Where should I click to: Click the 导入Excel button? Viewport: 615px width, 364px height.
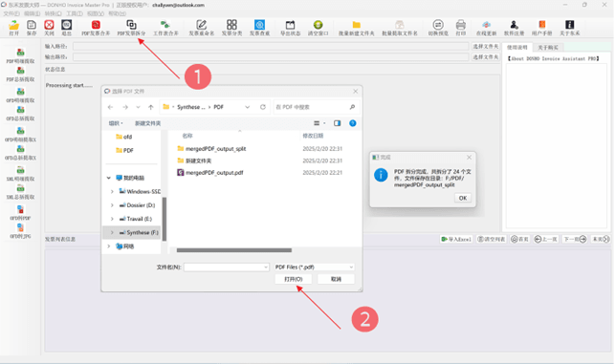pos(456,239)
